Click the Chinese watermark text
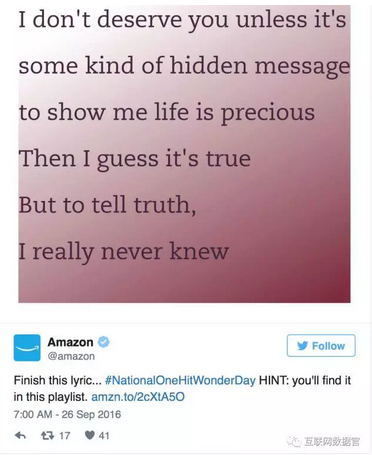 coord(332,442)
